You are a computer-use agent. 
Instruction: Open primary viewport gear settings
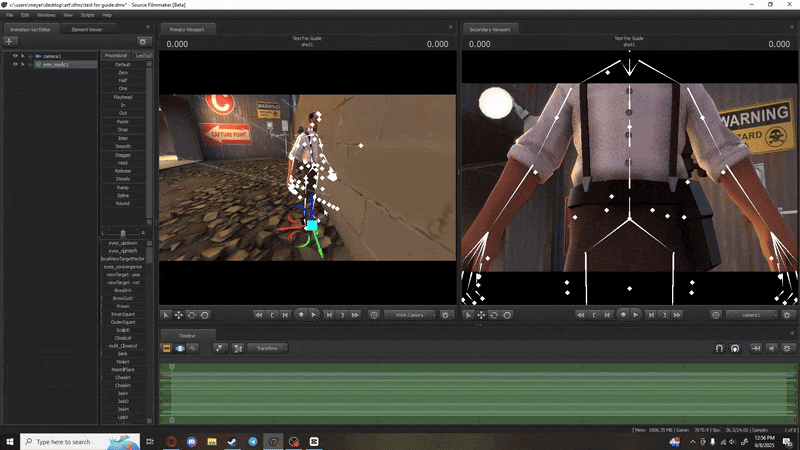tap(445, 315)
